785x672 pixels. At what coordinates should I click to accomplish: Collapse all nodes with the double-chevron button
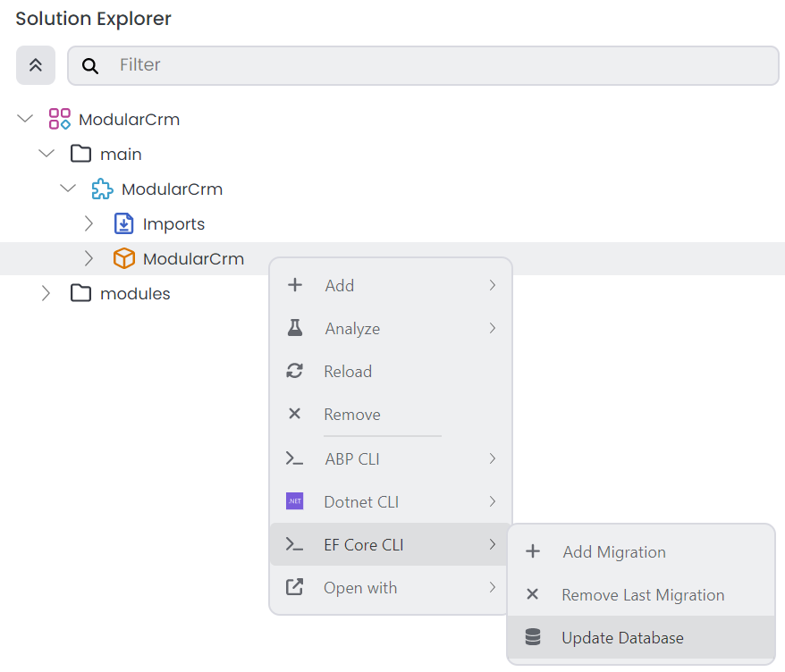coord(36,65)
